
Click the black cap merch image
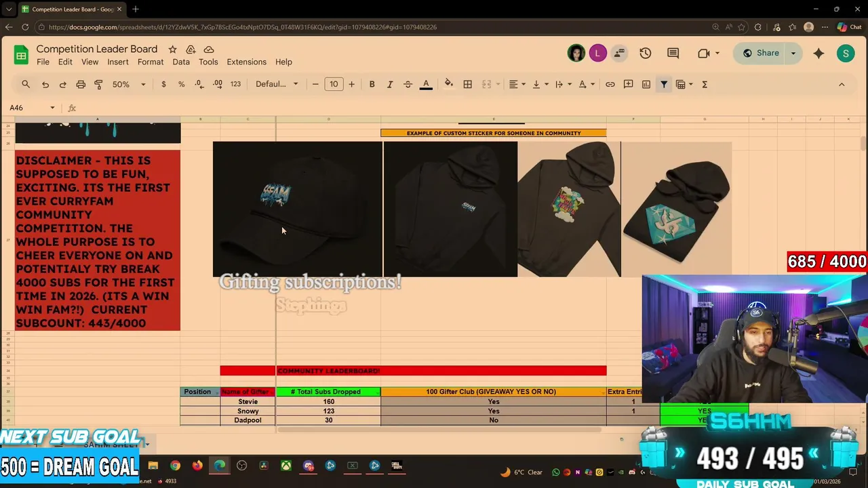click(x=297, y=209)
